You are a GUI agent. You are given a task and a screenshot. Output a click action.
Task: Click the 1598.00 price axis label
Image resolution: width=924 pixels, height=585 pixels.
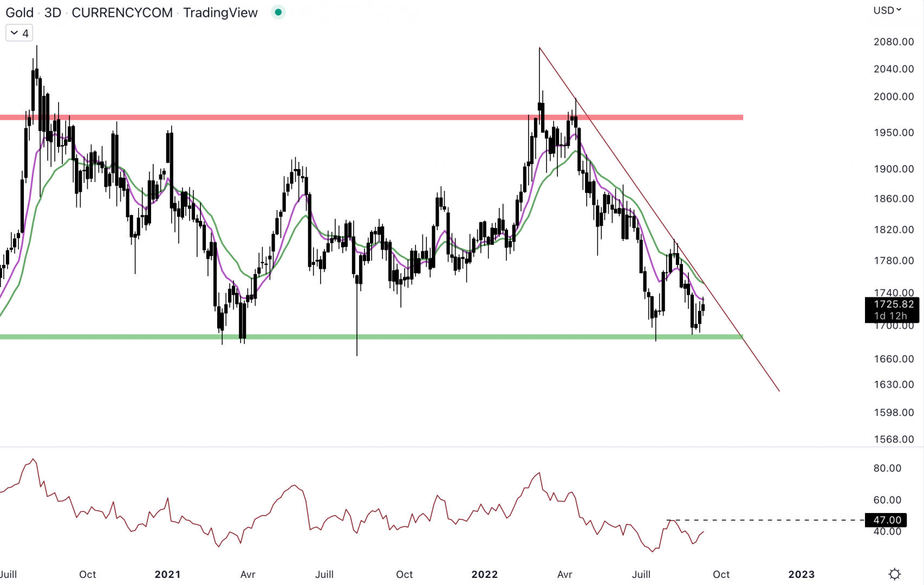click(x=894, y=413)
